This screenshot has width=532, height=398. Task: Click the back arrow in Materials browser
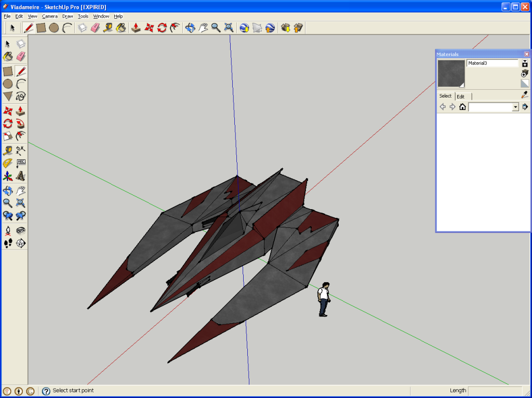pyautogui.click(x=443, y=107)
